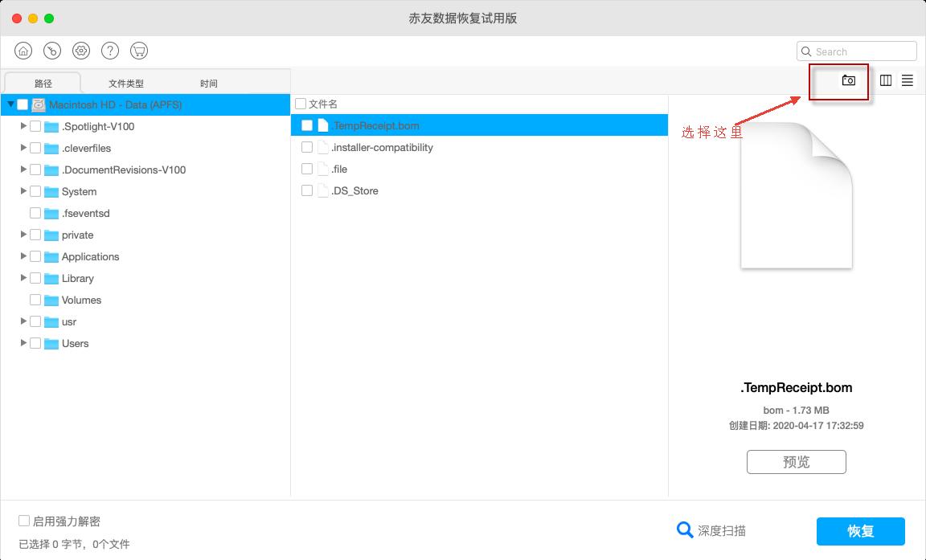Click the 预览 preview button
The width and height of the screenshot is (926, 560).
[796, 461]
